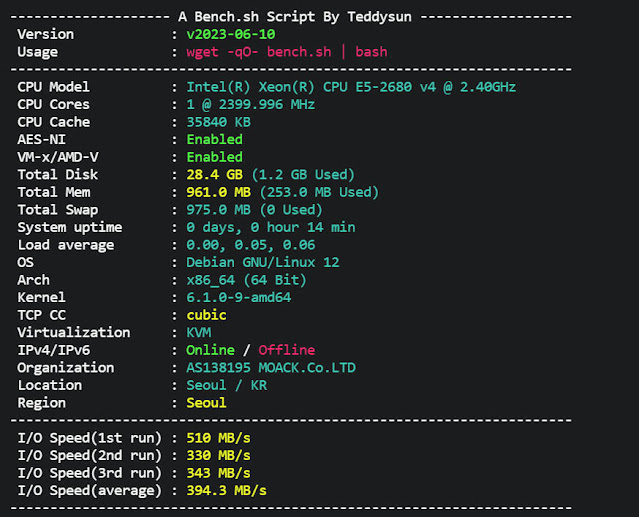639x517 pixels.
Task: Click the IPv4/IPv6 label
Action: click(54, 350)
